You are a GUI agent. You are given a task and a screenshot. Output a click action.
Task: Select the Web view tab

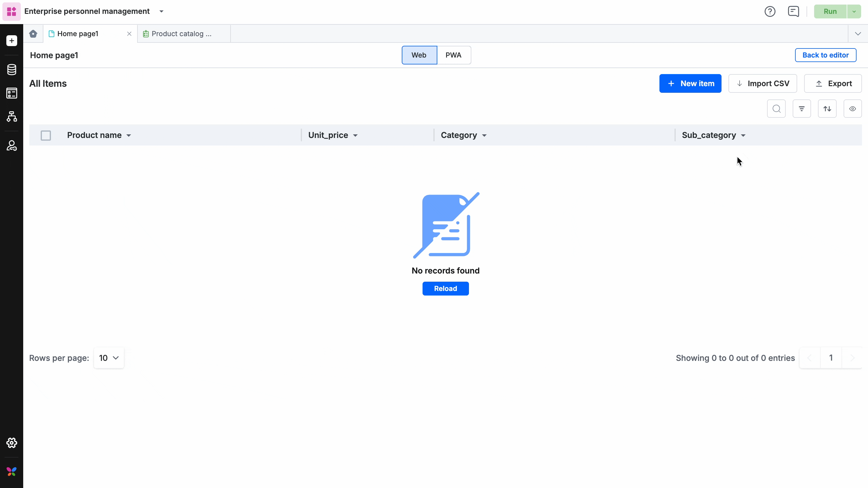419,55
